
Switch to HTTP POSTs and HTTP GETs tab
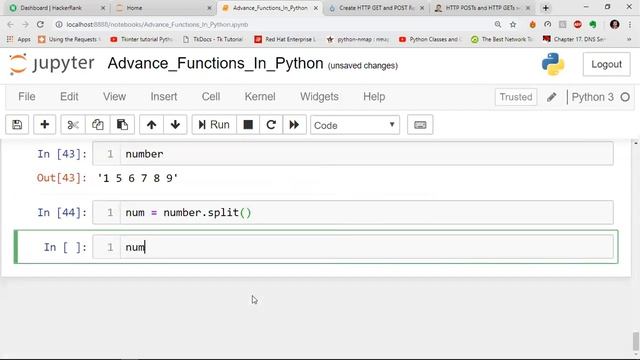point(482,8)
